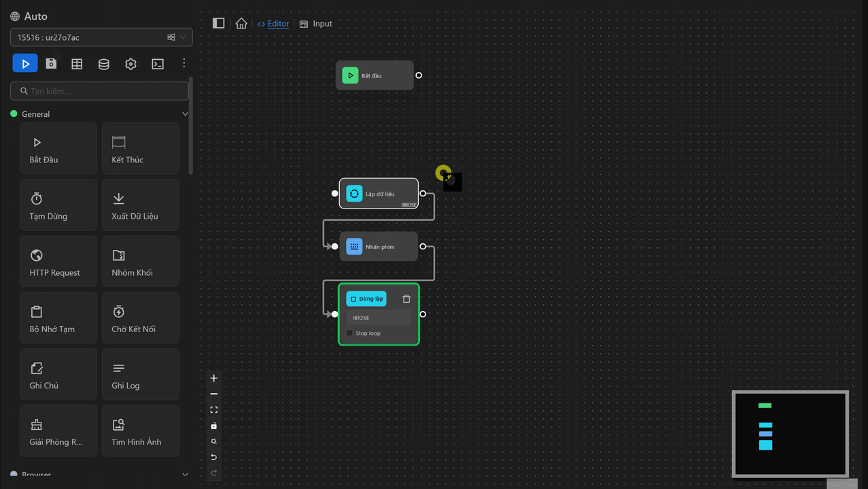Expand the Browser blocks section
This screenshot has width=868, height=489.
185,475
